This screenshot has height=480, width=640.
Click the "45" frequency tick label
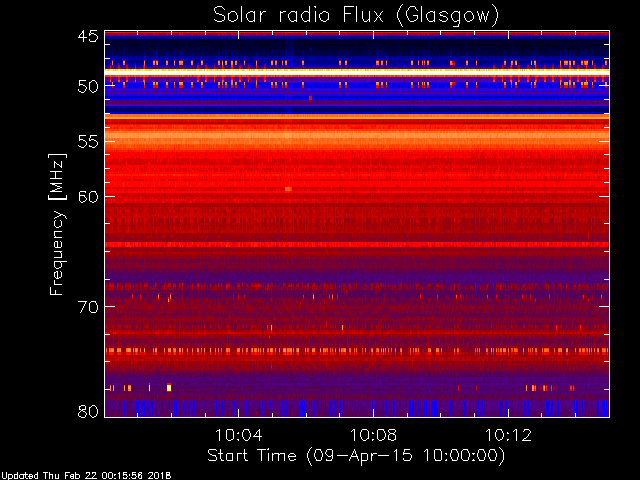[88, 37]
